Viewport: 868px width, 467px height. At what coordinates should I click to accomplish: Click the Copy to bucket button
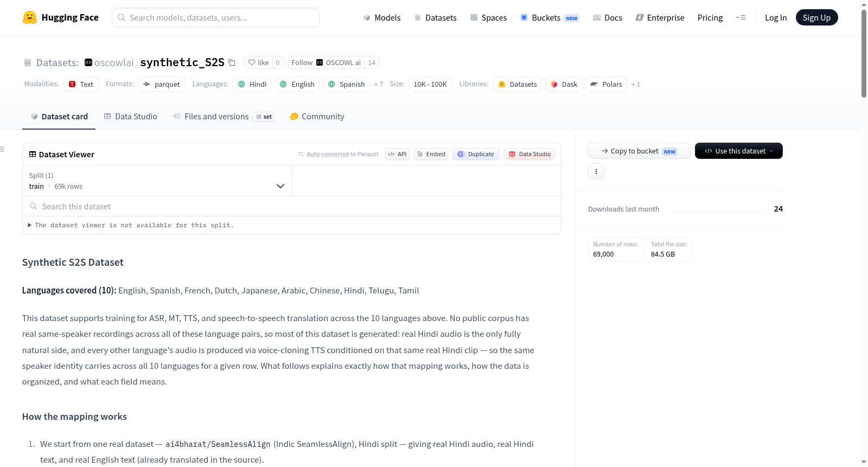tap(639, 151)
